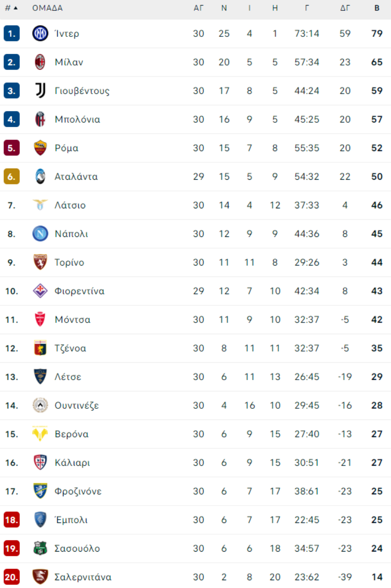Sort by the ΟΜΑΔΑ column header
The width and height of the screenshot is (391, 588).
pos(47,8)
